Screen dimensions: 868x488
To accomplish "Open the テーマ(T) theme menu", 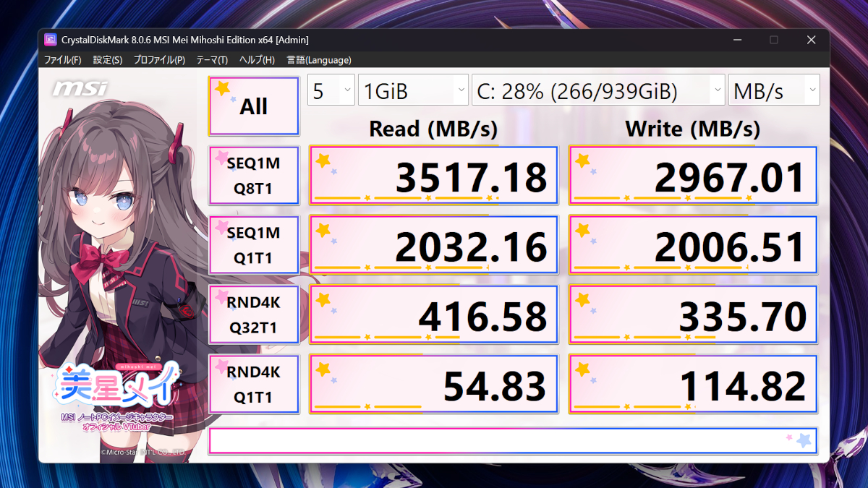I will point(212,60).
